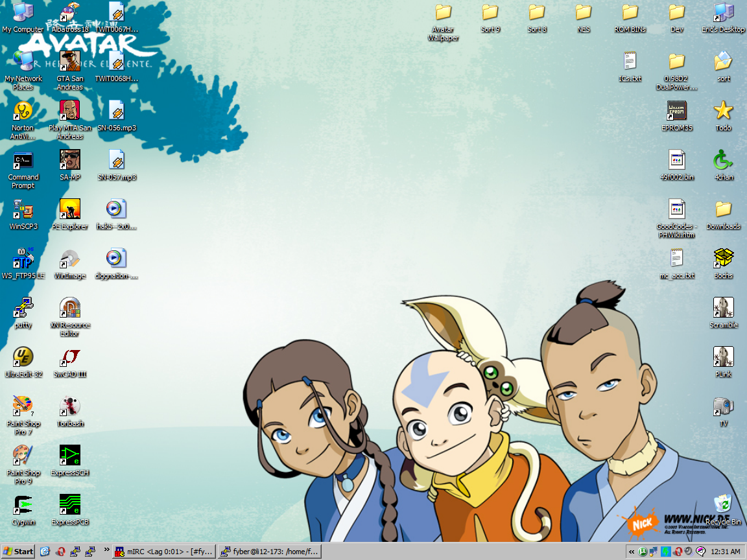Launch the SA-MP shortcut
This screenshot has height=560, width=747.
pos(70,165)
